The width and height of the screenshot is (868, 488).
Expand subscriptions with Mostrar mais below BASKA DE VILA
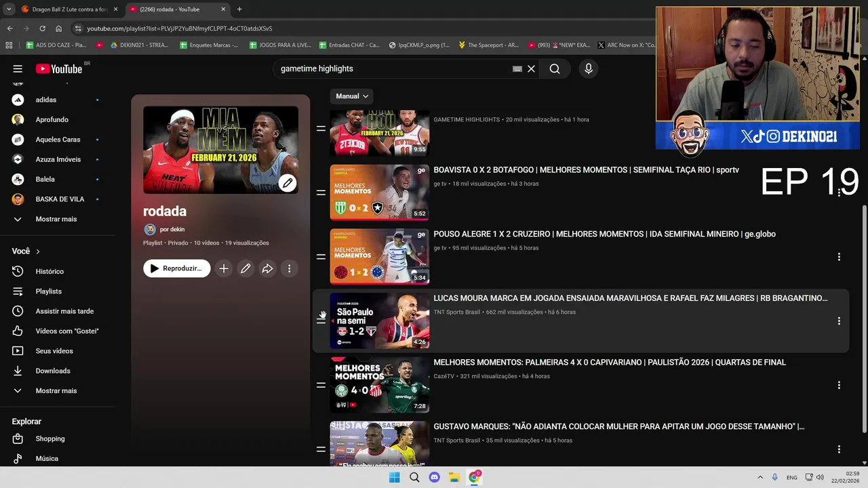[x=57, y=219]
